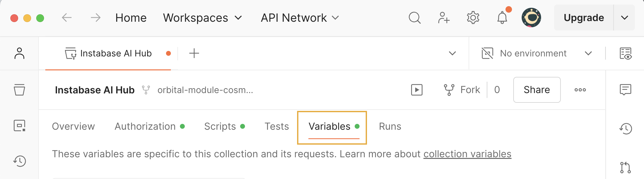644x179 pixels.
Task: Open the comments icon in right sidebar
Action: pyautogui.click(x=625, y=89)
